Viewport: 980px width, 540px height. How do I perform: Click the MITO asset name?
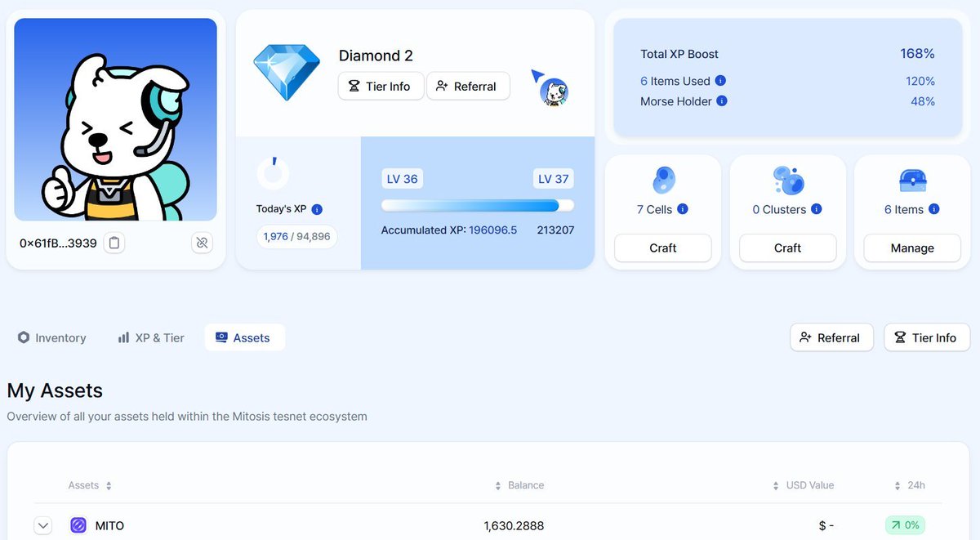click(109, 525)
